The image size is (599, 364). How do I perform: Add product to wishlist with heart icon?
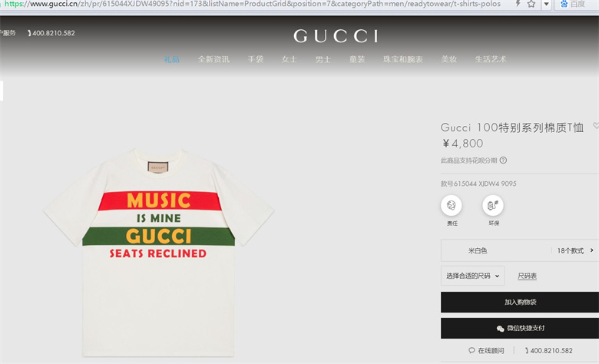(596, 125)
